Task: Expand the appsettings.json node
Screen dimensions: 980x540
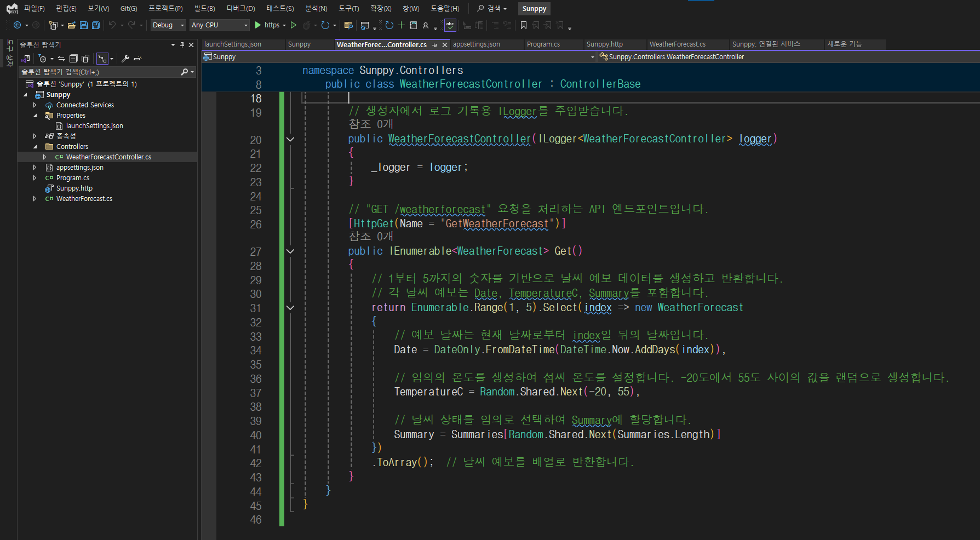Action: [x=35, y=168]
